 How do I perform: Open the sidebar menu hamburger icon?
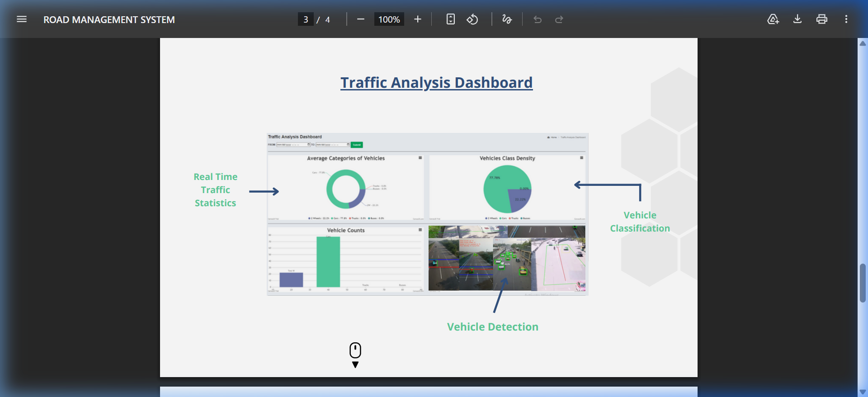point(22,19)
